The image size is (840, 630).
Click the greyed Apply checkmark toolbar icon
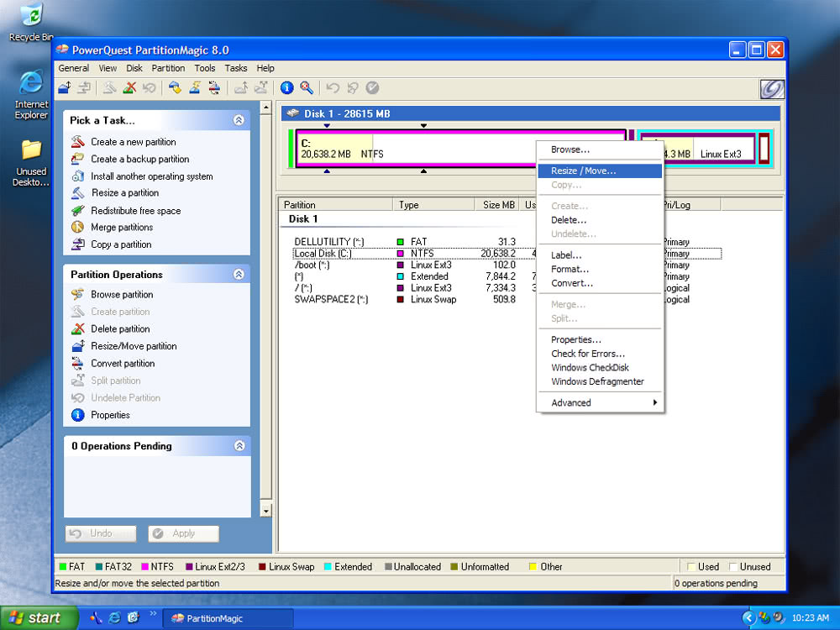(x=372, y=87)
